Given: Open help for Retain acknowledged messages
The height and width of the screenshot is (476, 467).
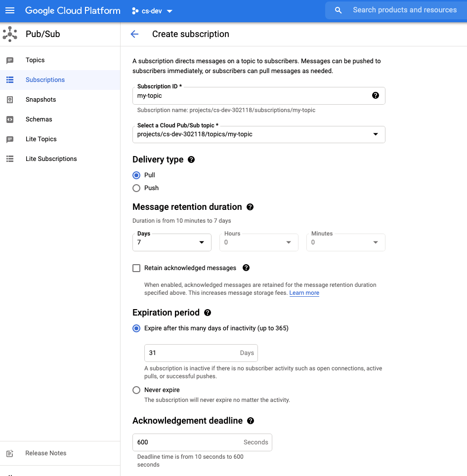Looking at the screenshot, I should point(246,268).
